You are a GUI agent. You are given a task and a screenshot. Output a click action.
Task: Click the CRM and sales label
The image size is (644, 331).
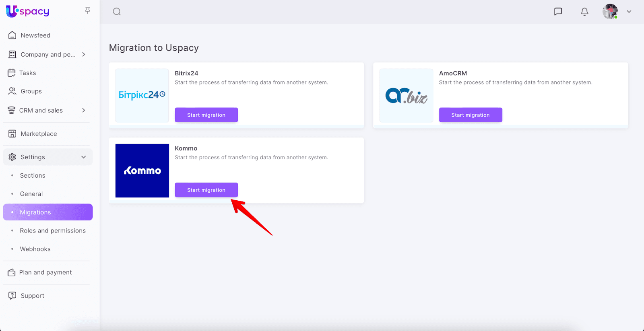click(x=41, y=110)
